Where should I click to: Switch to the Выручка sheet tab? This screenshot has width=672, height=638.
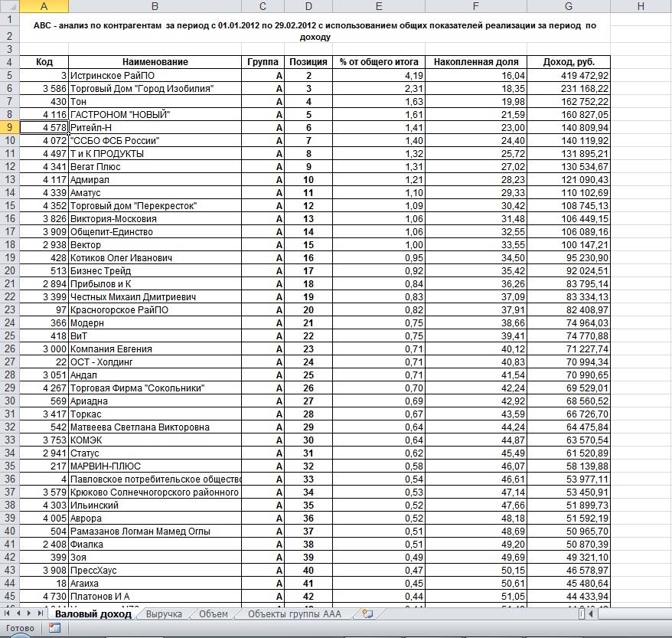[x=164, y=614]
